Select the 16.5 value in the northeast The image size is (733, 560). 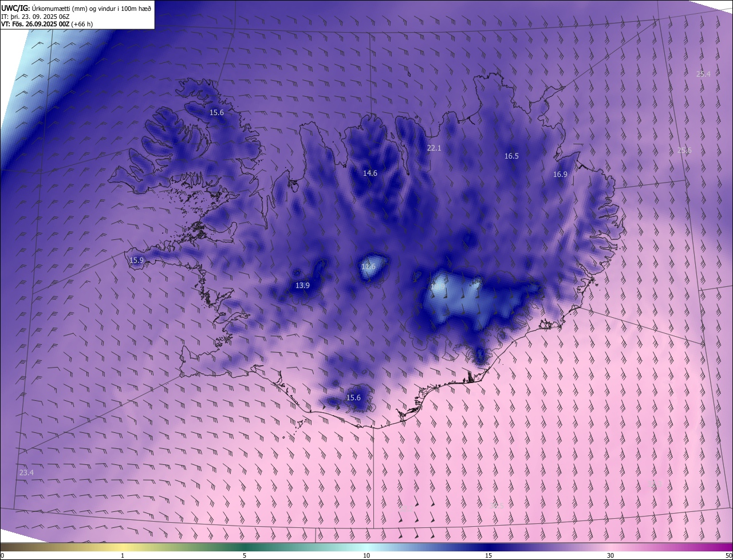(x=511, y=156)
